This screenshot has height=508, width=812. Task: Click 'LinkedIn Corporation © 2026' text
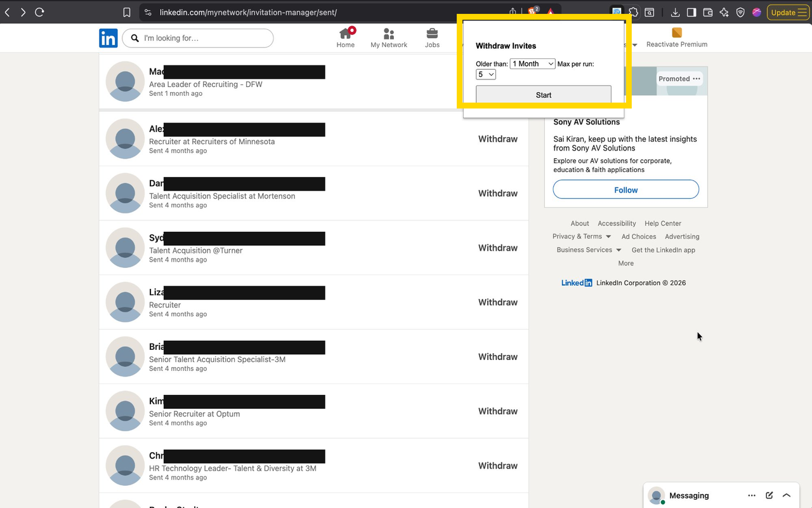click(641, 283)
